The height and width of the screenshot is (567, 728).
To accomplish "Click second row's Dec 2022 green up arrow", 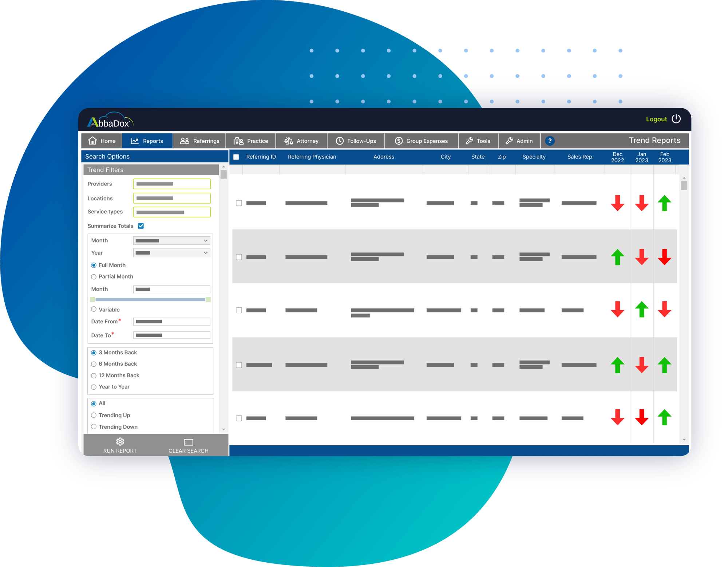I will (x=617, y=257).
